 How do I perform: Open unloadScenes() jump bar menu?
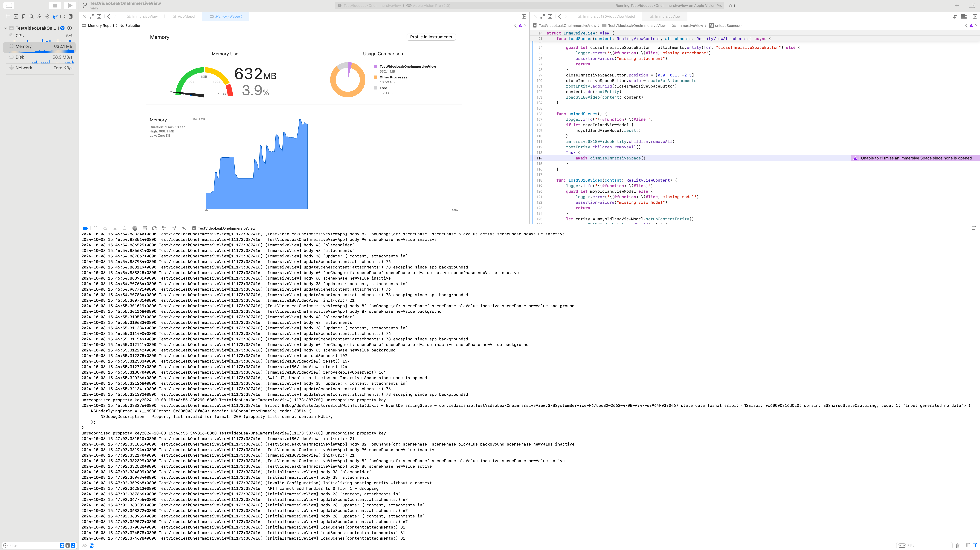coord(728,26)
